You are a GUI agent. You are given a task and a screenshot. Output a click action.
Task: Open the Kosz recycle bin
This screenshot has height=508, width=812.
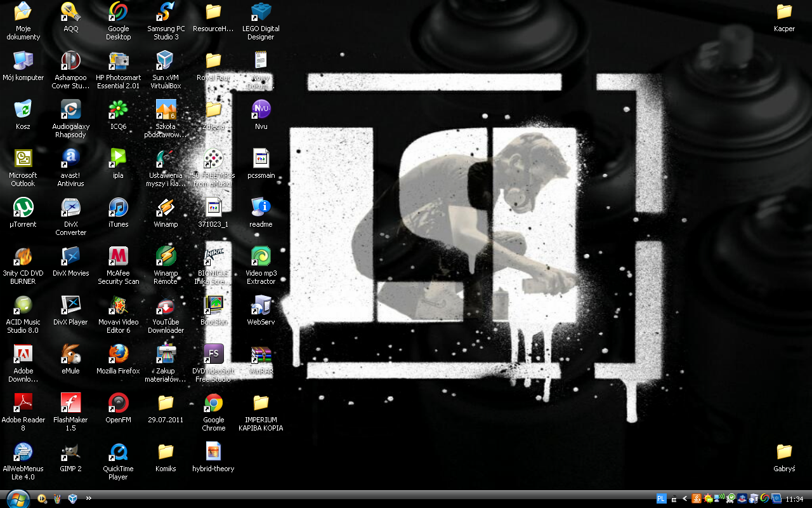[x=23, y=115]
